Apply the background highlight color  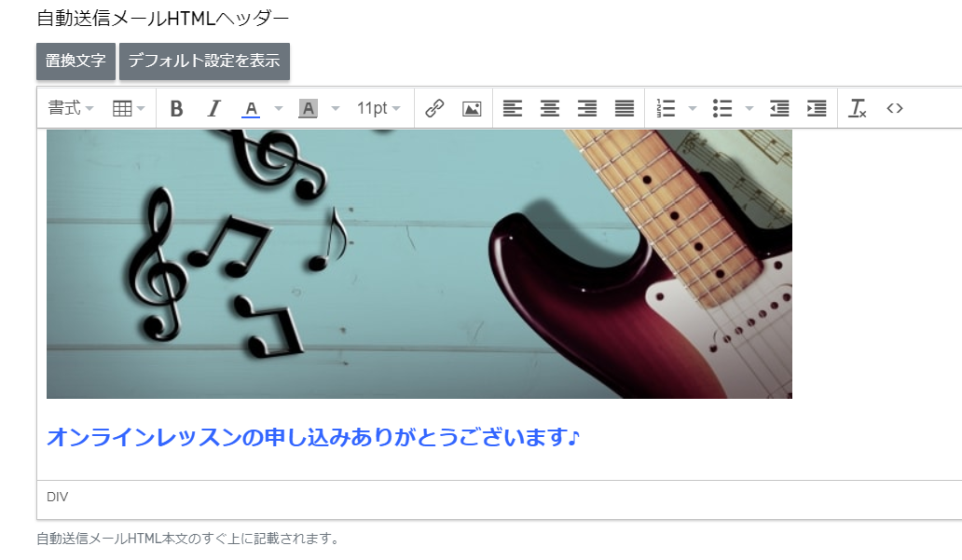coord(308,109)
